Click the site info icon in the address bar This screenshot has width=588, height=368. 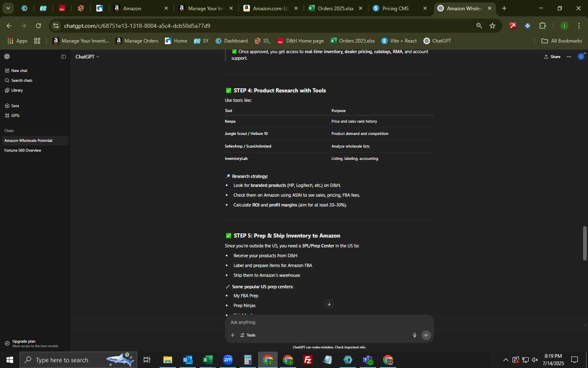click(x=56, y=26)
